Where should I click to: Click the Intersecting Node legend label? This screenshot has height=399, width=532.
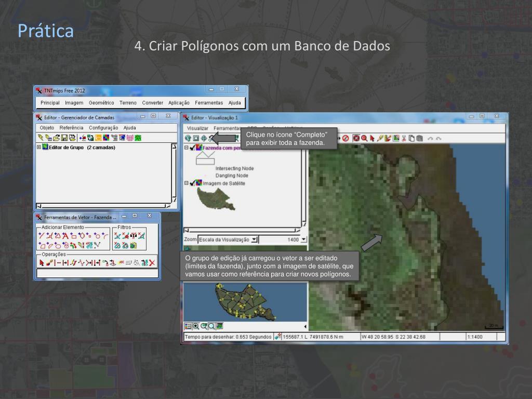pos(234,168)
